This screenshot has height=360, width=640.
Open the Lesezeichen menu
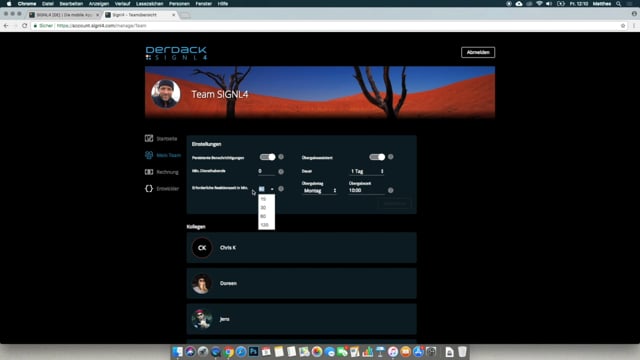149,4
